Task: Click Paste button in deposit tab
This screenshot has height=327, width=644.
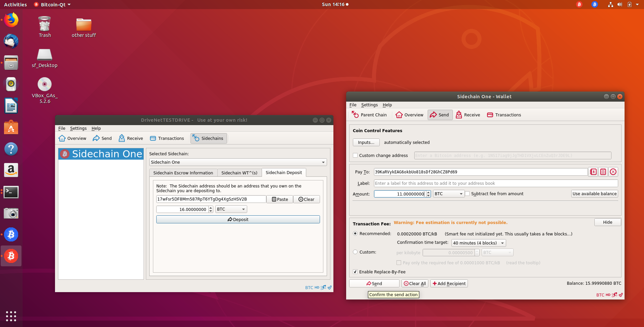Action: (x=280, y=199)
